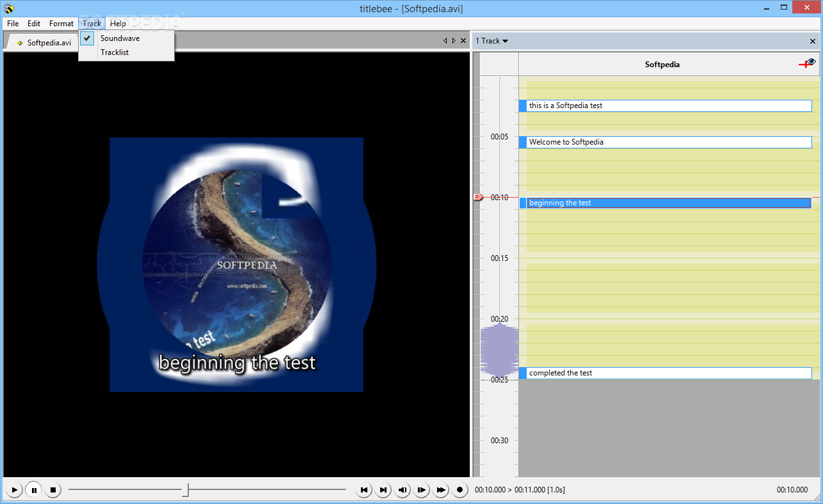
Task: Click the 00:15 timeline label
Action: 500,258
